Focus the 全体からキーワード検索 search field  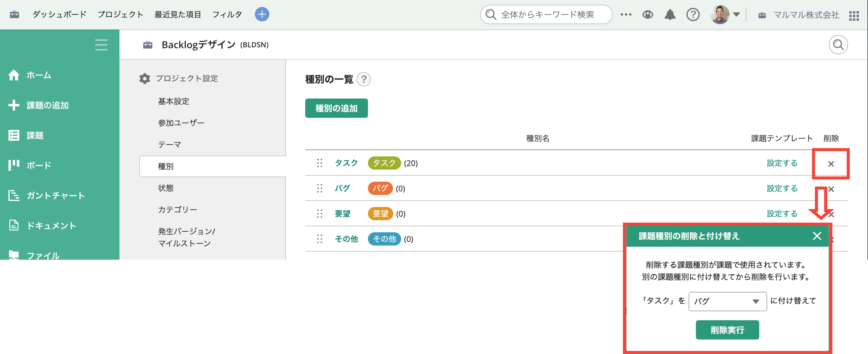[546, 14]
